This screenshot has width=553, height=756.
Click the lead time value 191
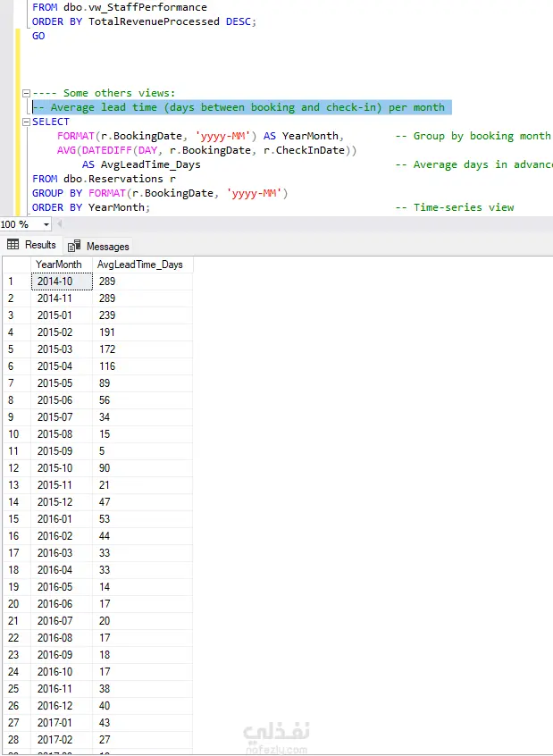click(x=142, y=332)
